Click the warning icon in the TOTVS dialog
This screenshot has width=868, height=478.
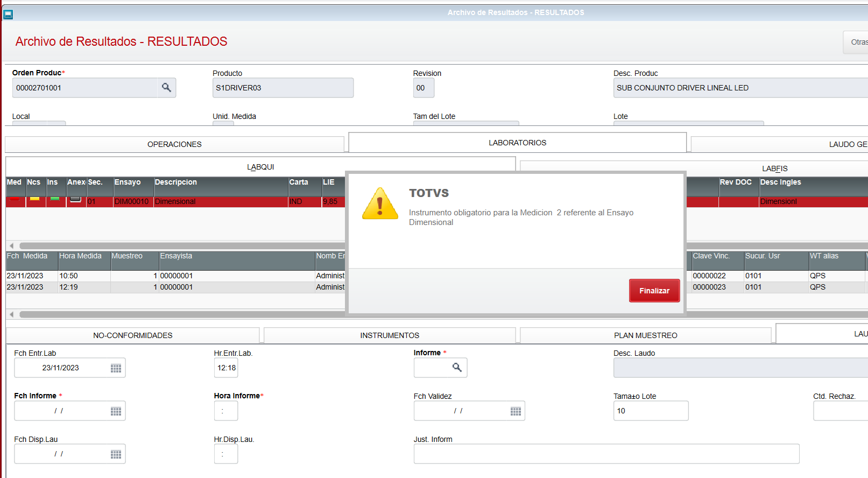(x=380, y=203)
